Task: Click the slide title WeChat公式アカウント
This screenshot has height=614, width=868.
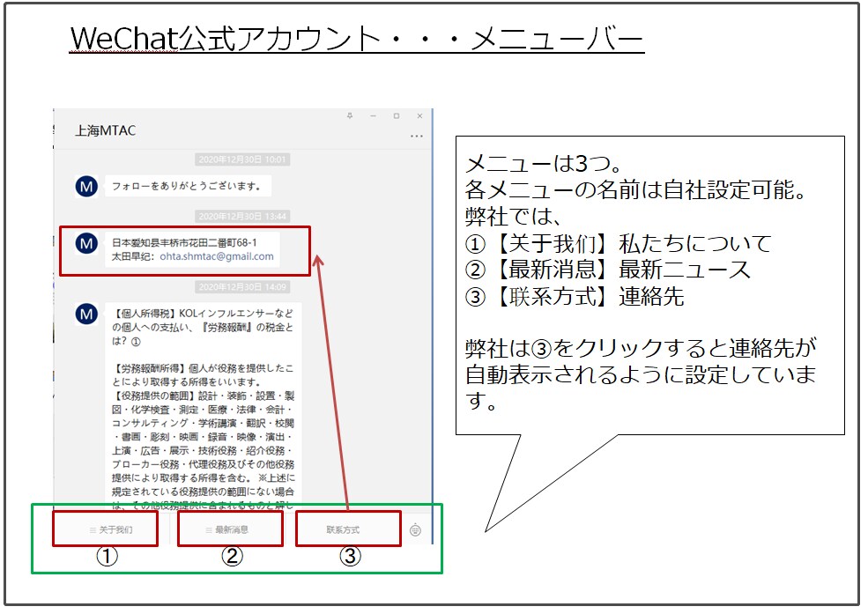Action: point(357,39)
